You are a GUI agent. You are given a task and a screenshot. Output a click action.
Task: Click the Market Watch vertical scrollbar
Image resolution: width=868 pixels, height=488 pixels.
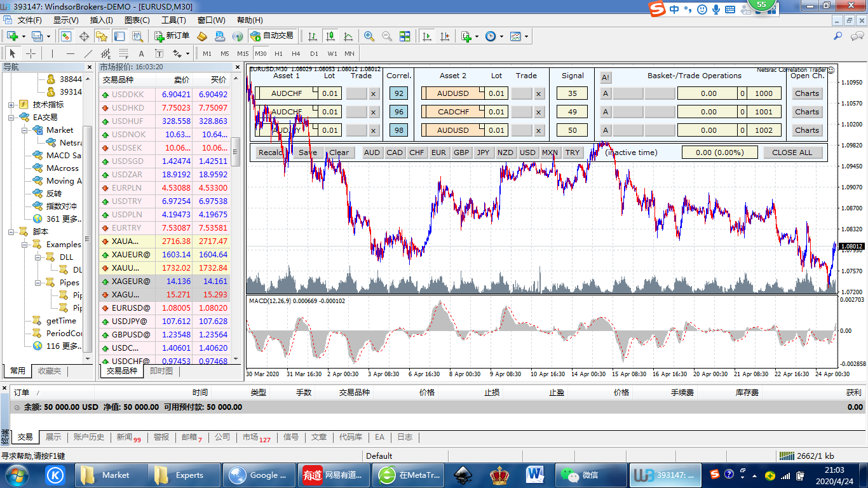235,219
